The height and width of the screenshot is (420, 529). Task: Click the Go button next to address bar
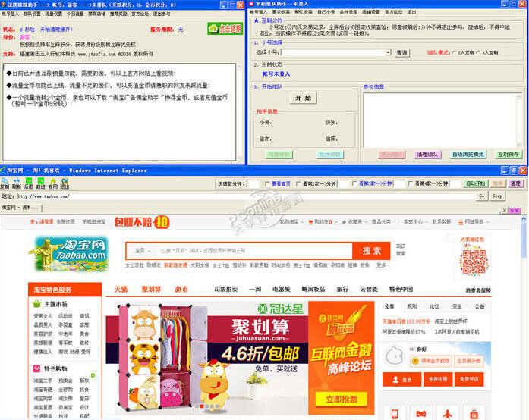(x=482, y=196)
